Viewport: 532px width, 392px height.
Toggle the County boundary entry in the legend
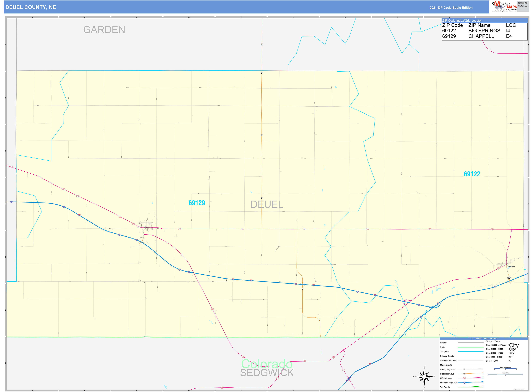click(x=443, y=343)
